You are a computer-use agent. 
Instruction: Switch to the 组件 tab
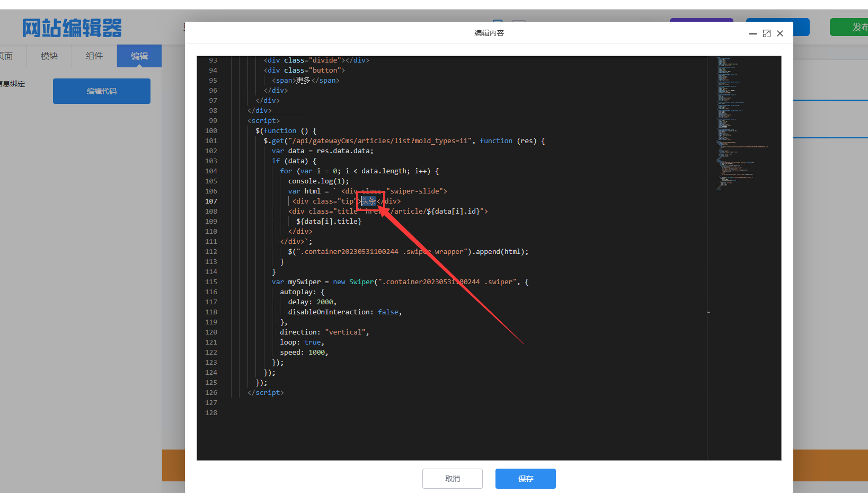[x=94, y=56]
